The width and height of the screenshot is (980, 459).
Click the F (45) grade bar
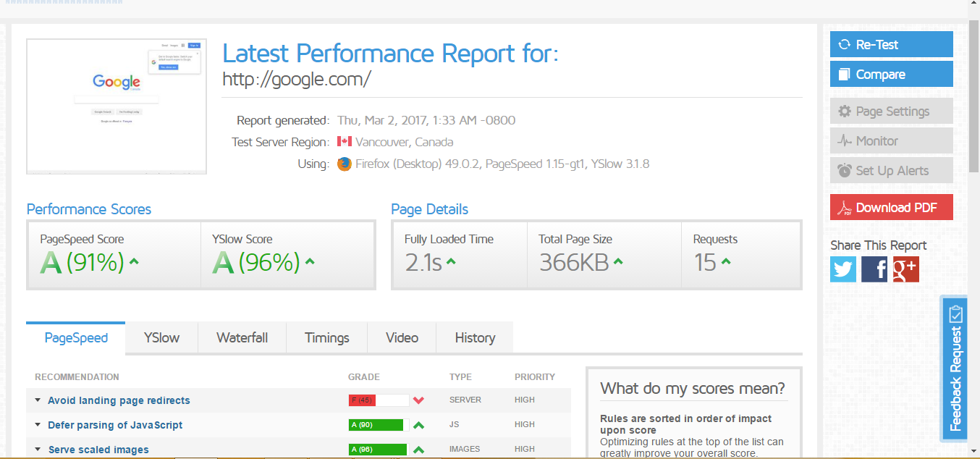pos(379,400)
